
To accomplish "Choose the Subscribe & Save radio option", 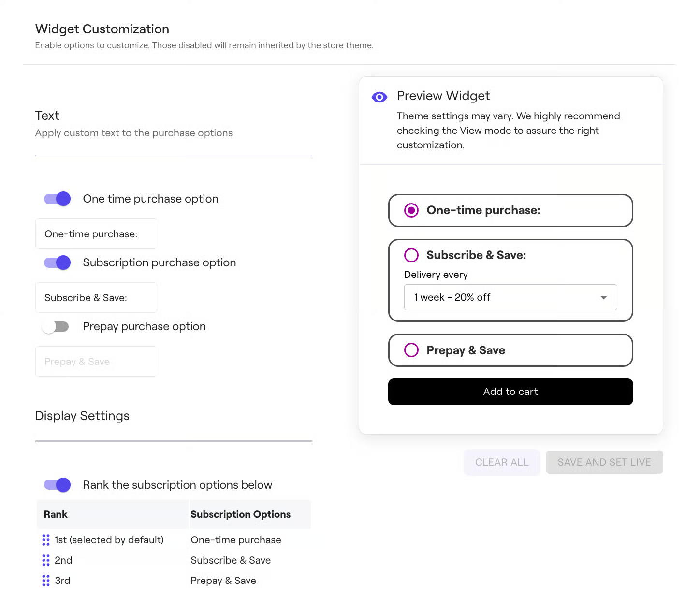I will click(411, 255).
